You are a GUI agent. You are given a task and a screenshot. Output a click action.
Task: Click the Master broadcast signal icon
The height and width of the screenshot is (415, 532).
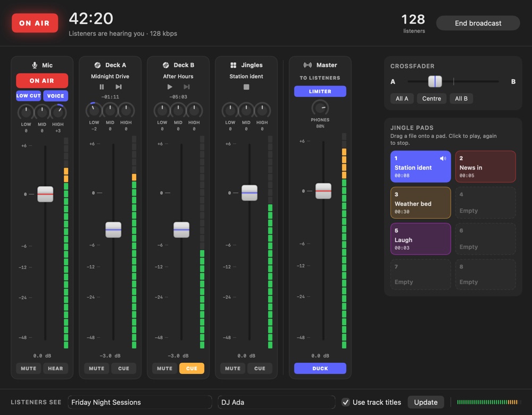tap(307, 65)
